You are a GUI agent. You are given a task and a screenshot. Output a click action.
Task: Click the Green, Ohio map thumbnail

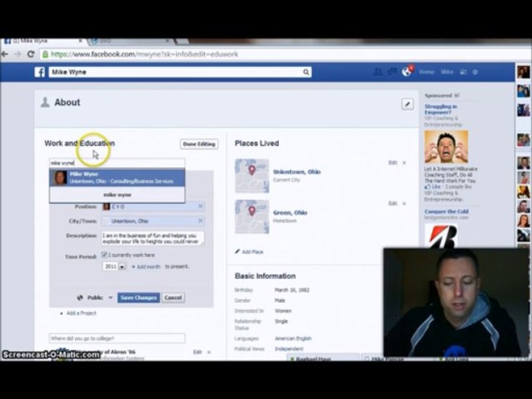[x=252, y=217]
